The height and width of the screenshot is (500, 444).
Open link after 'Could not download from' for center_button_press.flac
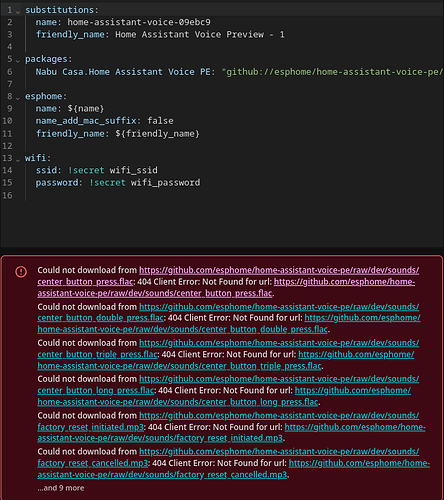(x=228, y=276)
